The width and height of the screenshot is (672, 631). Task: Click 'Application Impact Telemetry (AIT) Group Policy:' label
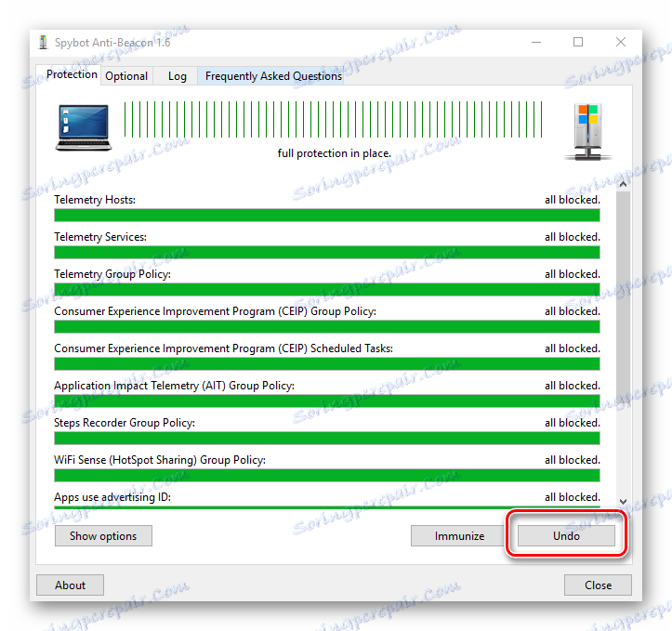coord(174,386)
